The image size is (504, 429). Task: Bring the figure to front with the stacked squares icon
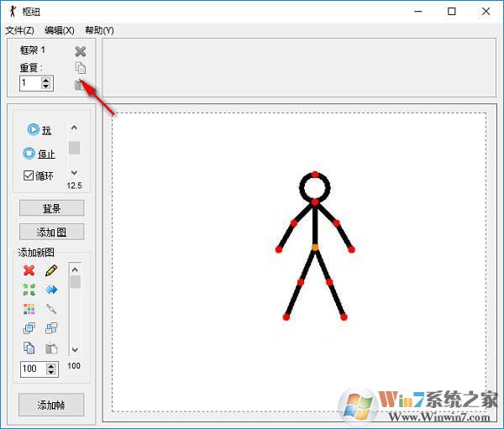click(x=29, y=328)
